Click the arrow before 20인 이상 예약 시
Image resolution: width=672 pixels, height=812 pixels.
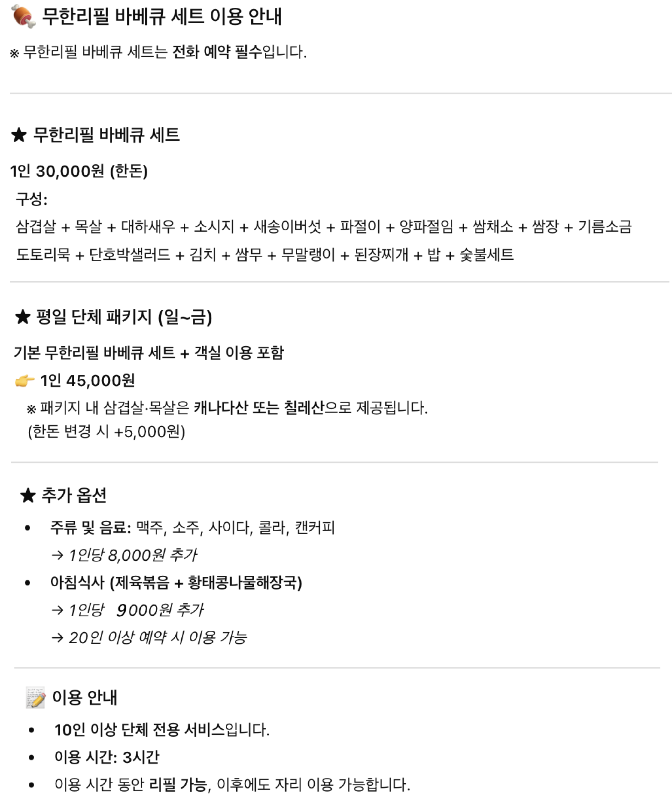[57, 638]
